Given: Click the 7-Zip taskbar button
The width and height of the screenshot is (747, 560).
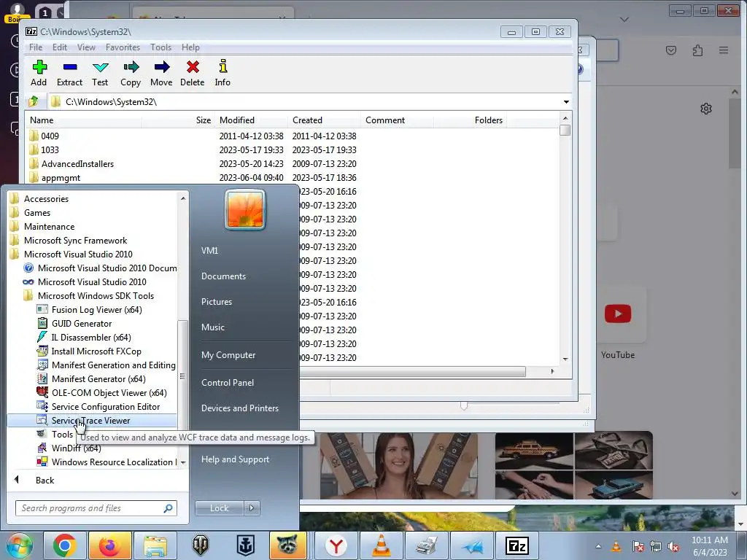Looking at the screenshot, I should pyautogui.click(x=517, y=545).
